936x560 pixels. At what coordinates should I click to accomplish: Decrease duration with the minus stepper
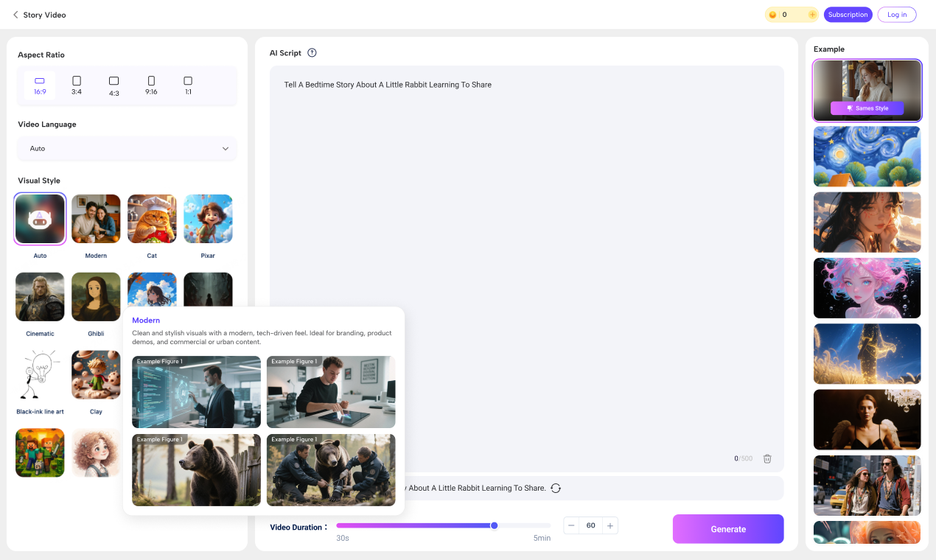click(x=571, y=525)
